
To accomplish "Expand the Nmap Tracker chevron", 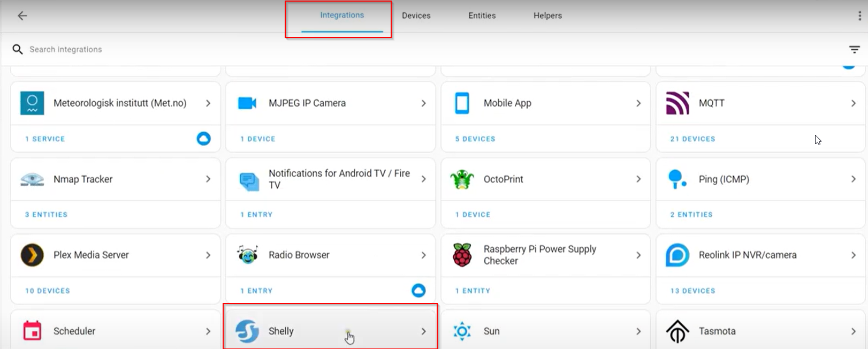I will point(208,179).
